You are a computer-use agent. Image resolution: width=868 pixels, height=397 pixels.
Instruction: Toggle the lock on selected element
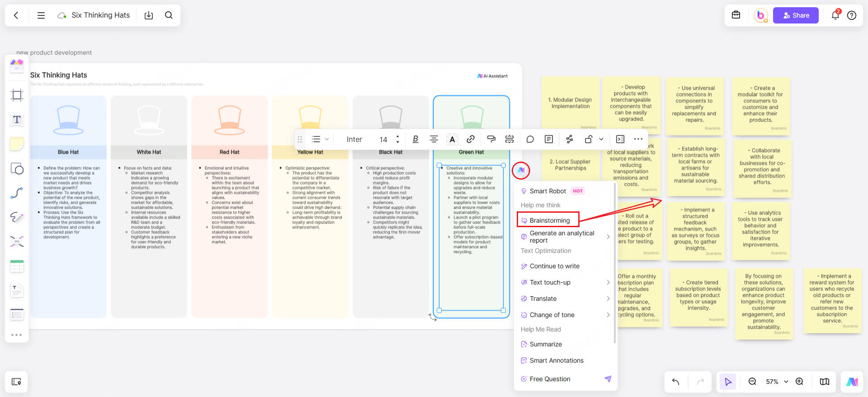(x=588, y=139)
